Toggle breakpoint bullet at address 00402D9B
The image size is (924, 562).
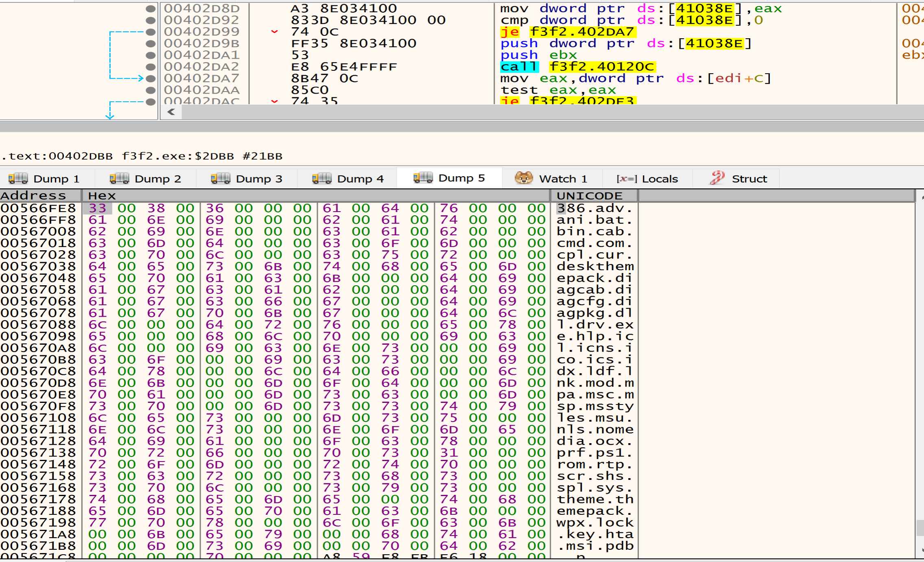(x=151, y=44)
